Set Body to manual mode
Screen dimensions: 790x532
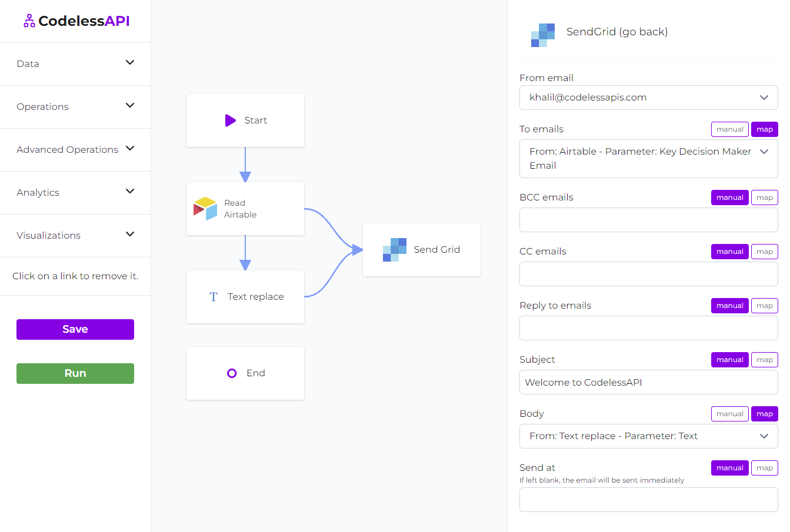click(730, 414)
